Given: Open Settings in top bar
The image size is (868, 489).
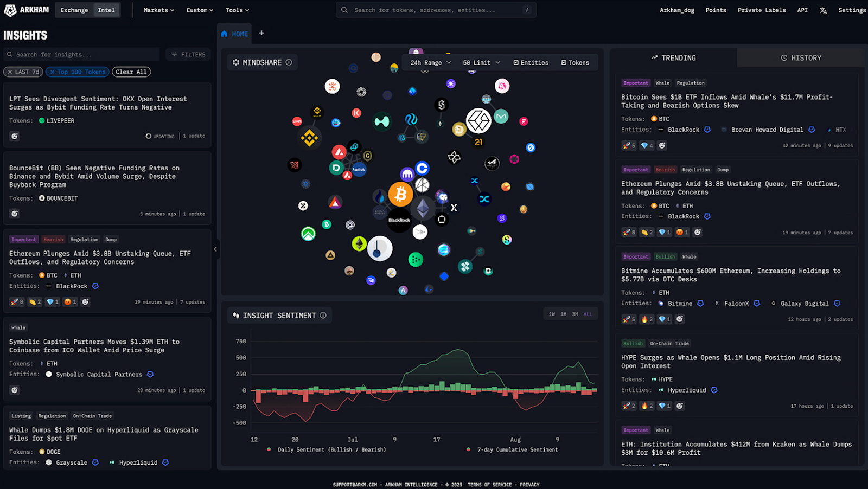Looking at the screenshot, I should click(852, 10).
